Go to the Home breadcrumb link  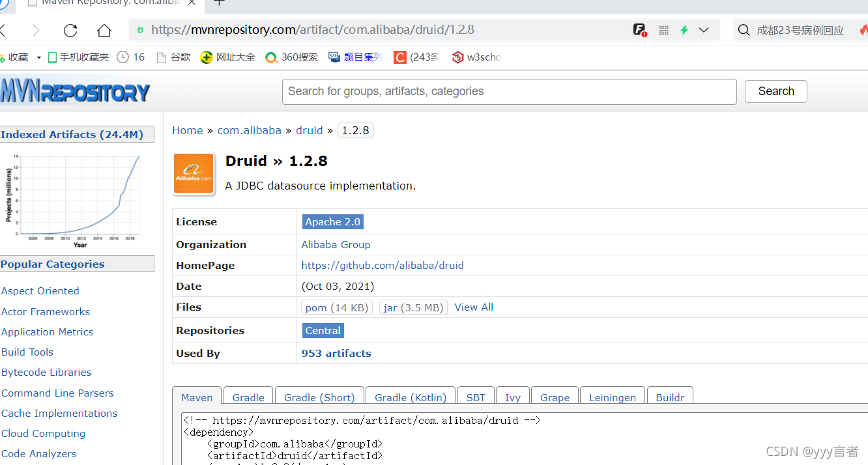click(x=188, y=130)
